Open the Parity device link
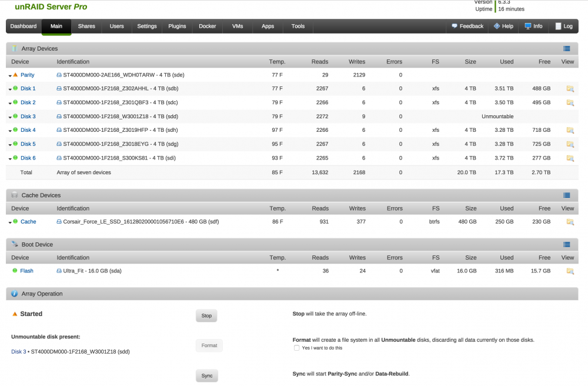The image size is (588, 386). (x=28, y=75)
